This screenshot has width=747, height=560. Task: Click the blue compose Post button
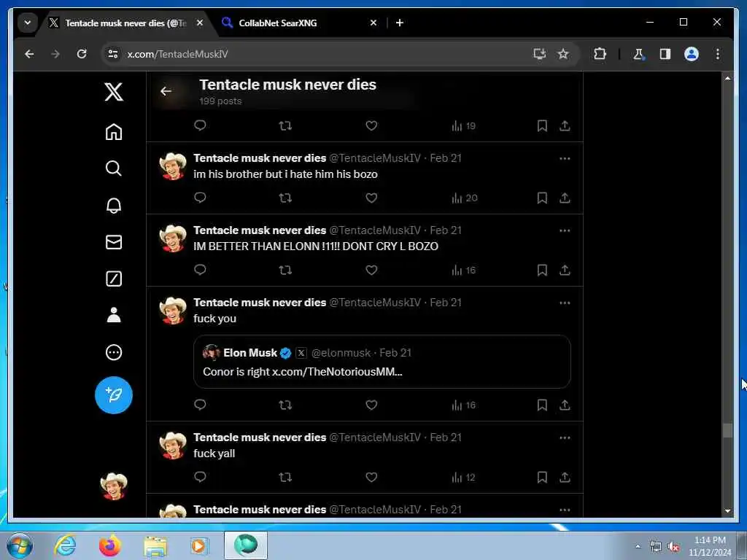coord(113,394)
